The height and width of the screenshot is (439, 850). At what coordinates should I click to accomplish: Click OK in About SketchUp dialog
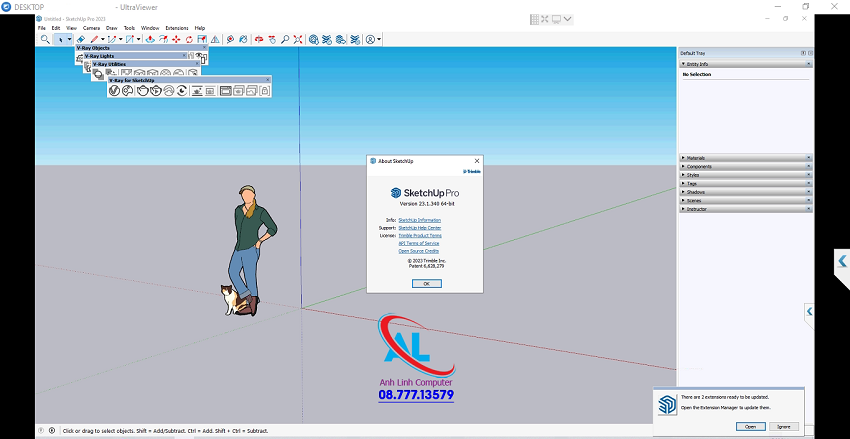coord(426,283)
